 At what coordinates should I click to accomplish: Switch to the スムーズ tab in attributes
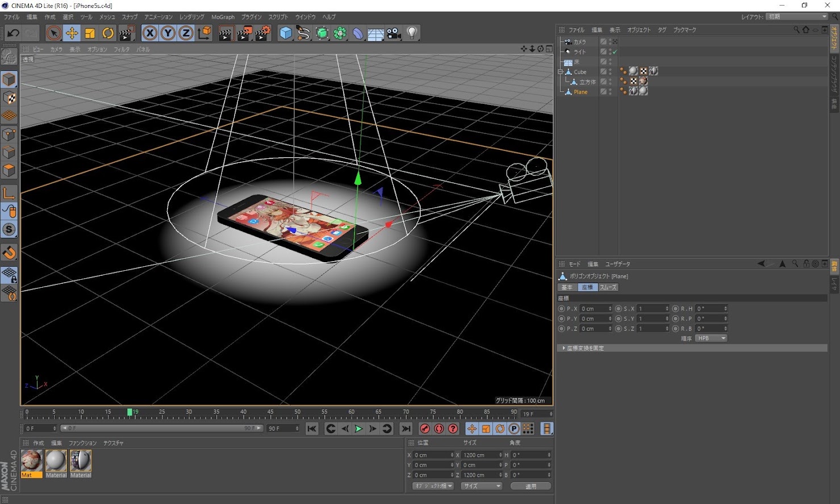click(608, 287)
